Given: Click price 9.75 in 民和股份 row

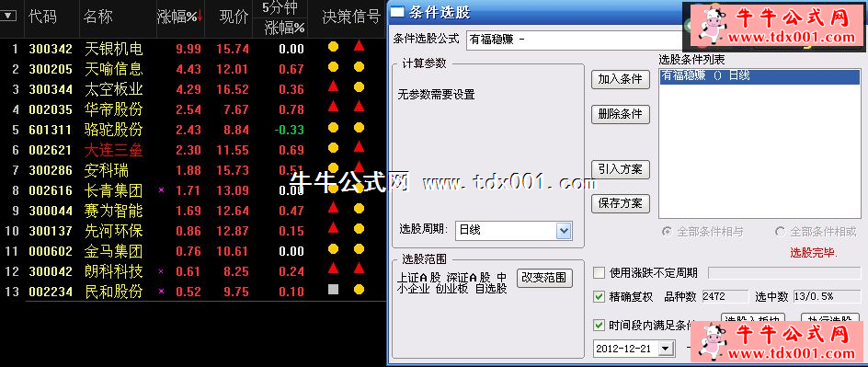Looking at the screenshot, I should (x=236, y=292).
